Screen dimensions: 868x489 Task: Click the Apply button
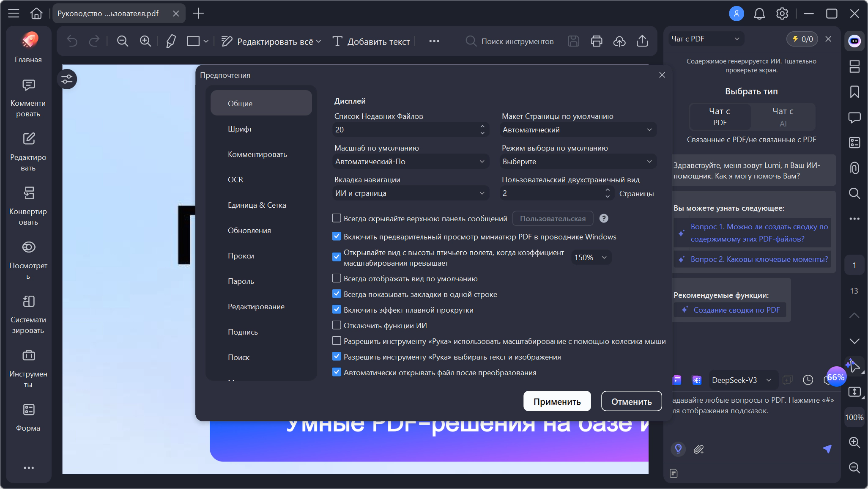click(x=557, y=401)
